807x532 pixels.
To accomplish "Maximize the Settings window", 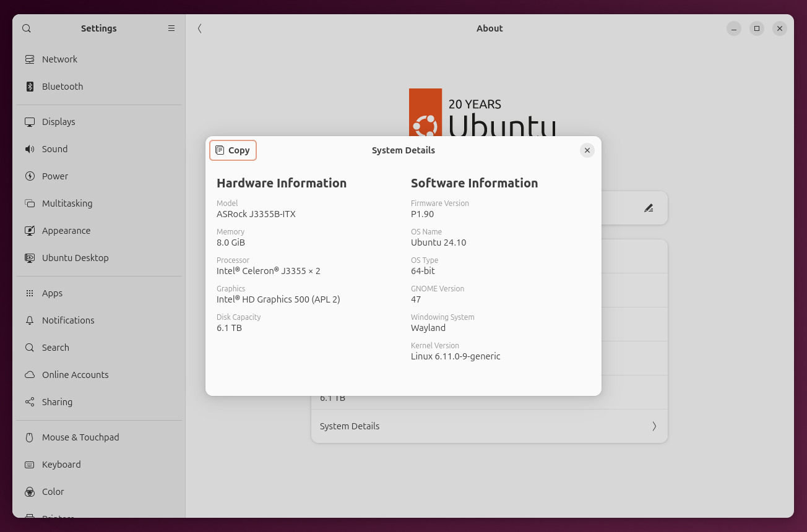I will click(x=757, y=28).
